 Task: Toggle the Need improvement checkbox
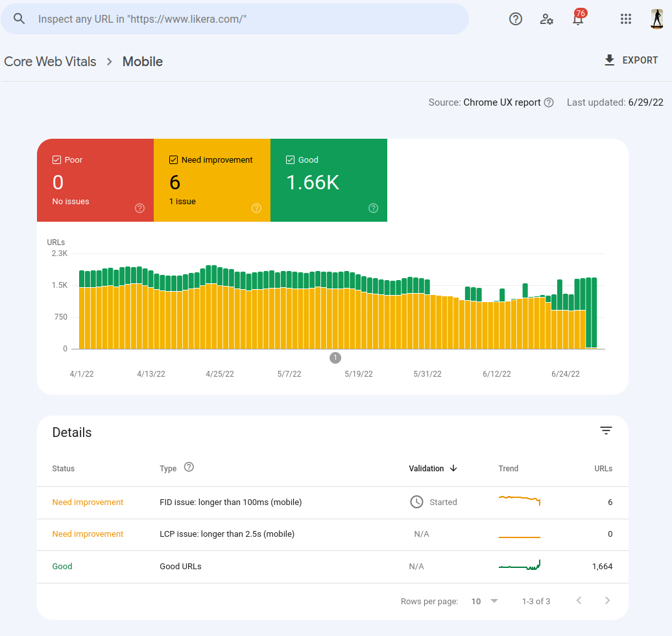(173, 160)
